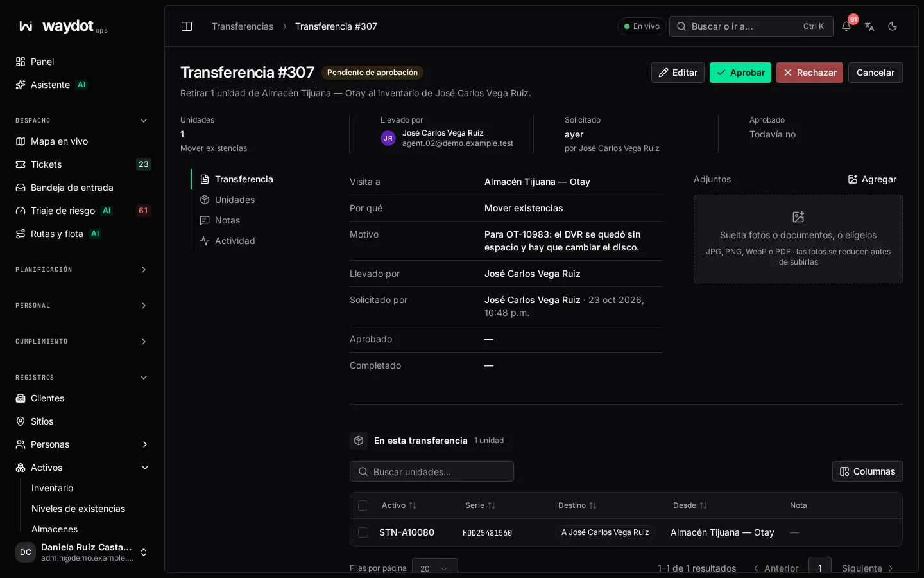Image resolution: width=924 pixels, height=578 pixels.
Task: Check the STN-A10080 row checkbox
Action: pos(363,532)
